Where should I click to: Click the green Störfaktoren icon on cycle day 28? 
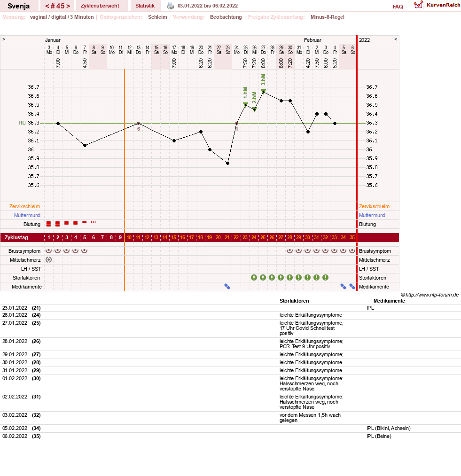[x=290, y=277]
